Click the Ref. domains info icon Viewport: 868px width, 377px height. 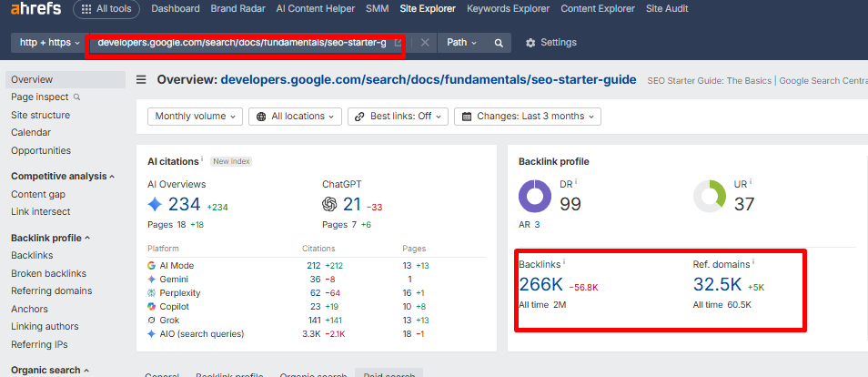(x=753, y=261)
